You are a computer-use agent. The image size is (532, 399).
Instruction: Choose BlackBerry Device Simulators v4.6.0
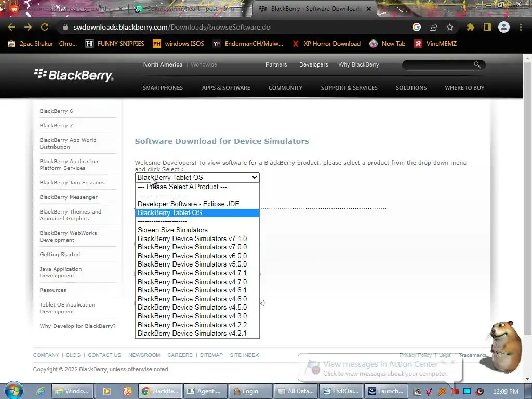[197, 299]
